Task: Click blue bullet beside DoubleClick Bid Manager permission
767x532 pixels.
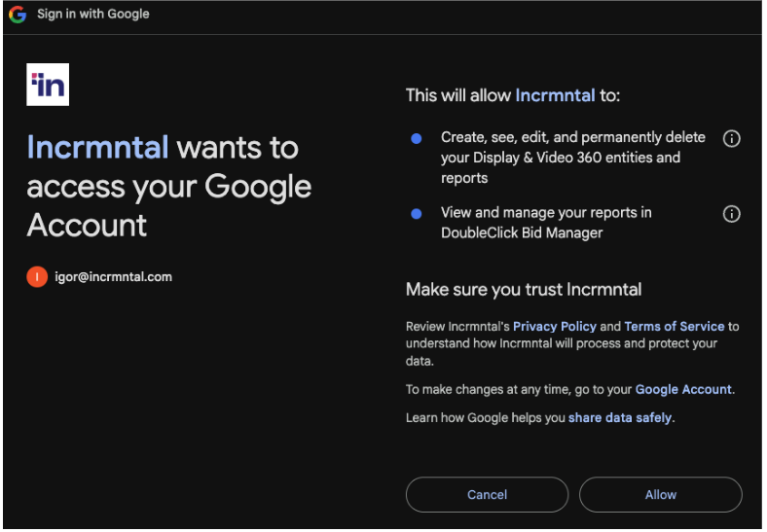Action: [x=417, y=214]
